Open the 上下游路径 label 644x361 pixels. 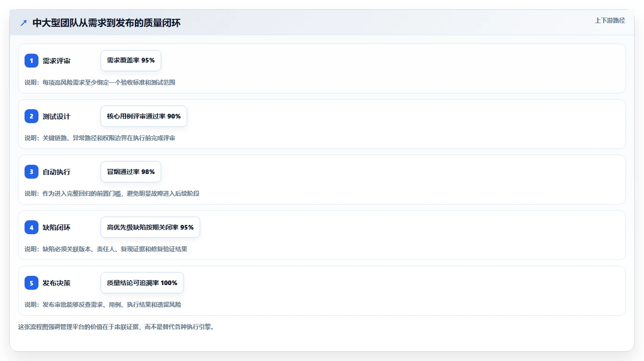(610, 20)
